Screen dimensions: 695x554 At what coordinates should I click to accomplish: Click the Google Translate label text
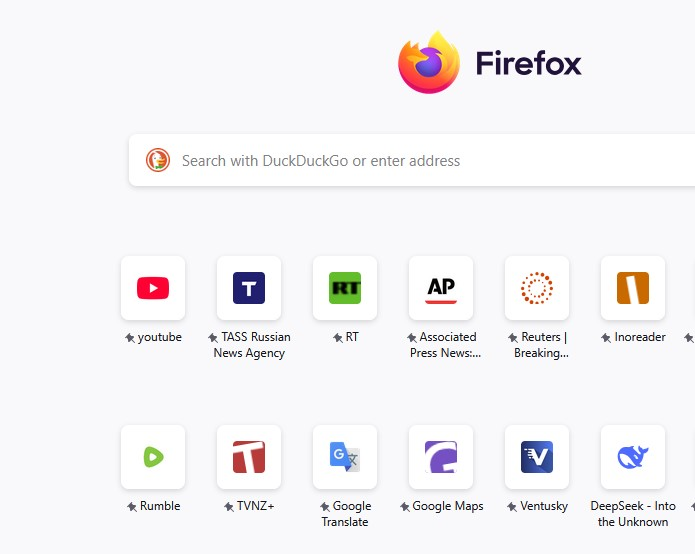[346, 514]
